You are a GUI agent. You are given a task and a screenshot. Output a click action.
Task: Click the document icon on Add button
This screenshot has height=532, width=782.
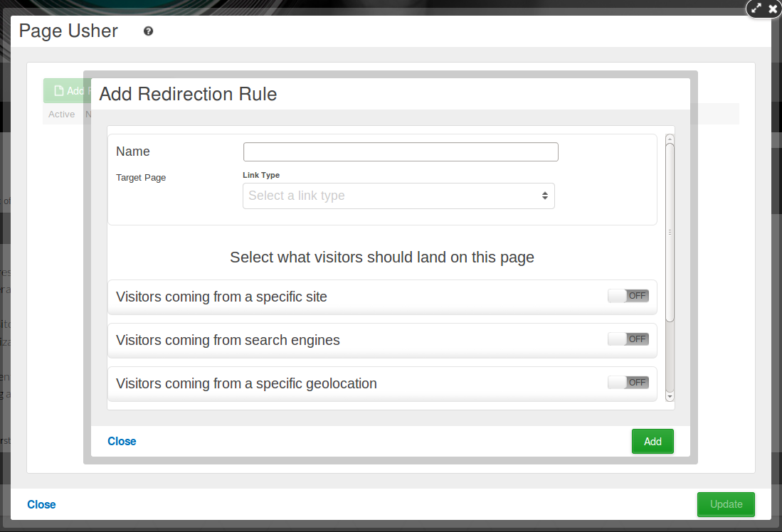[59, 90]
